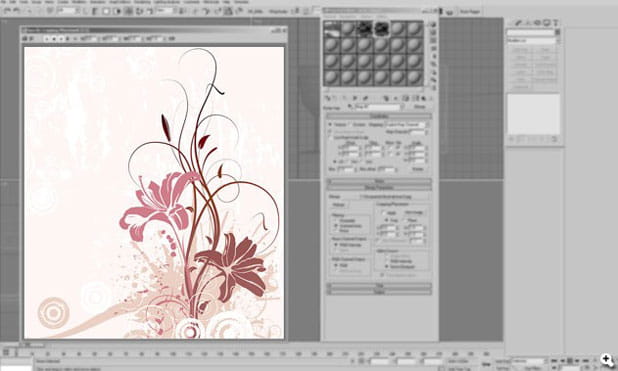Click Get Material icon in Material Editor

coord(328,98)
